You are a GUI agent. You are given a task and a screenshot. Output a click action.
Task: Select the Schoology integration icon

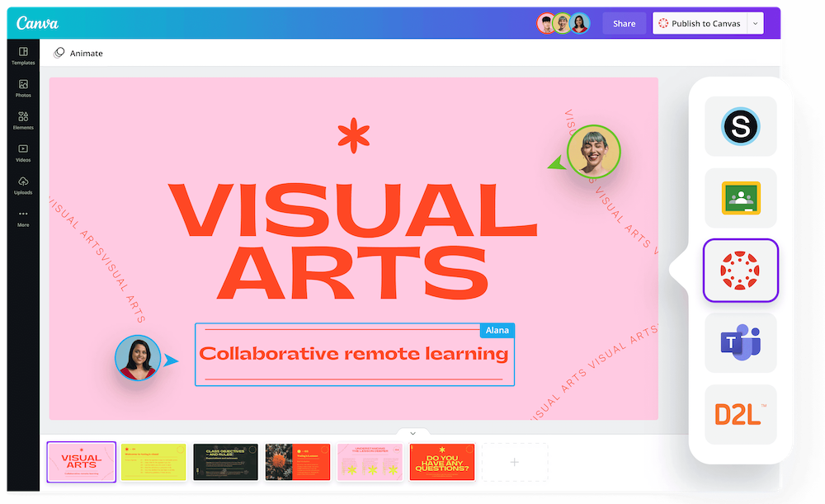(x=740, y=126)
